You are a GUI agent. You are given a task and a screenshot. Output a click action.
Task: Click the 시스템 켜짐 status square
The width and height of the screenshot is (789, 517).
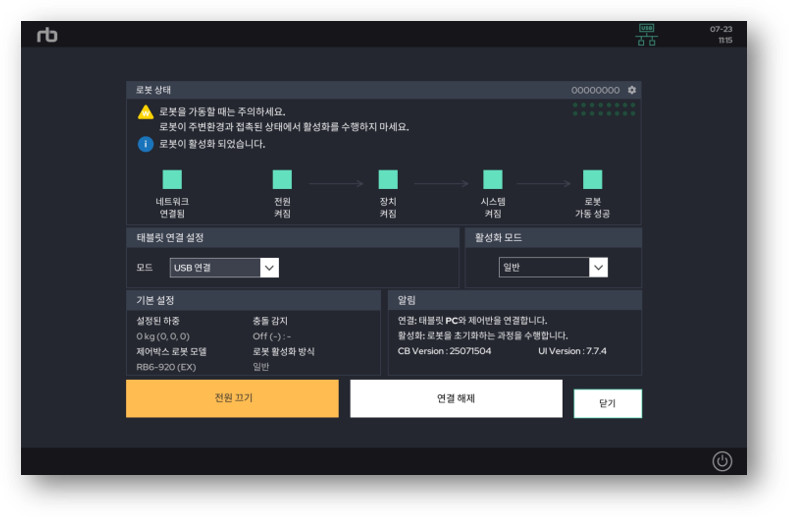tap(493, 180)
